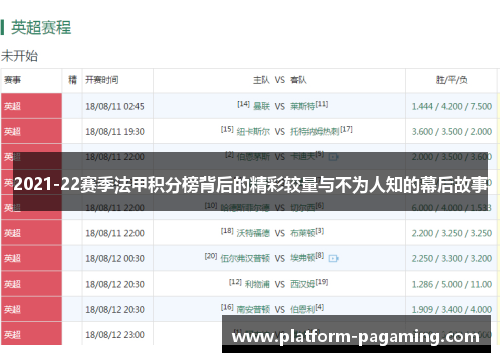Viewport: 500px width, 362px height.
Task: Open the 西汉姆 team link
Action: (302, 284)
